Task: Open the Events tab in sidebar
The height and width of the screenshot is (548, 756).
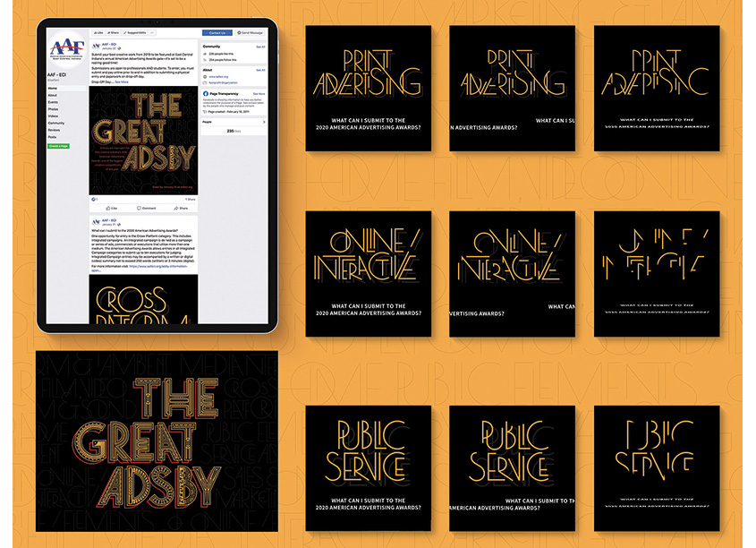Action: (x=53, y=102)
